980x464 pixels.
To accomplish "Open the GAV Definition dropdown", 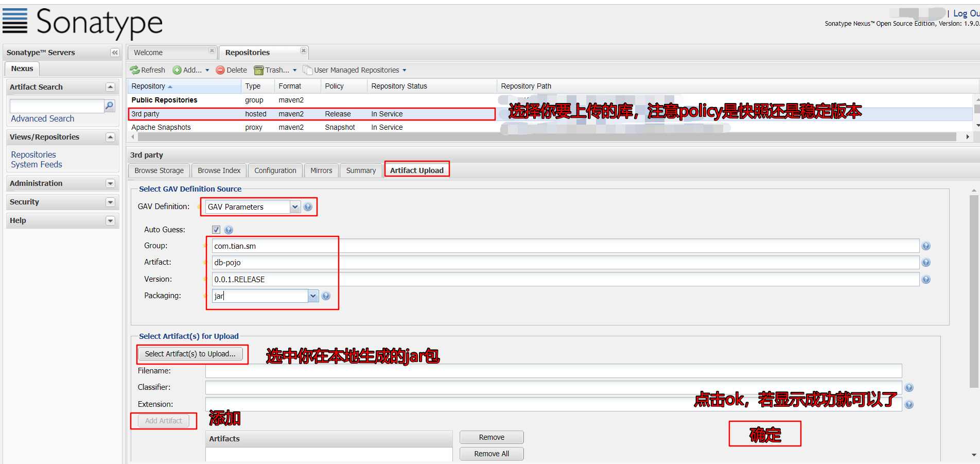I will 295,207.
